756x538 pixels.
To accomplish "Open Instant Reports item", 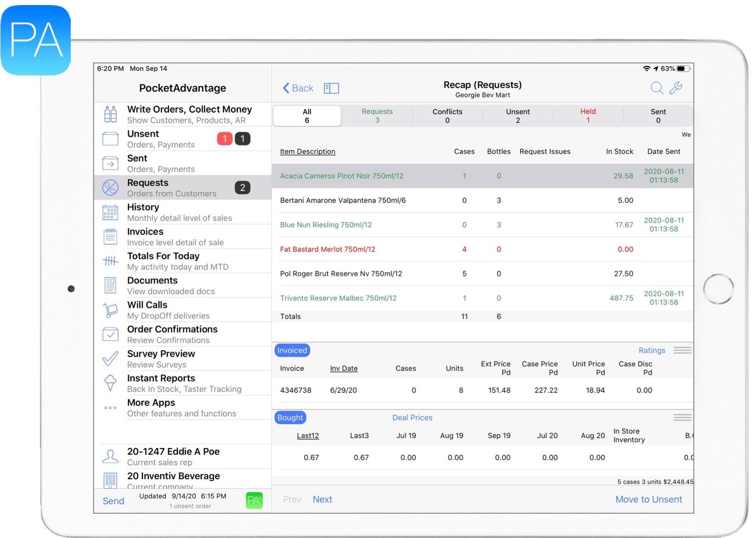I will click(183, 383).
